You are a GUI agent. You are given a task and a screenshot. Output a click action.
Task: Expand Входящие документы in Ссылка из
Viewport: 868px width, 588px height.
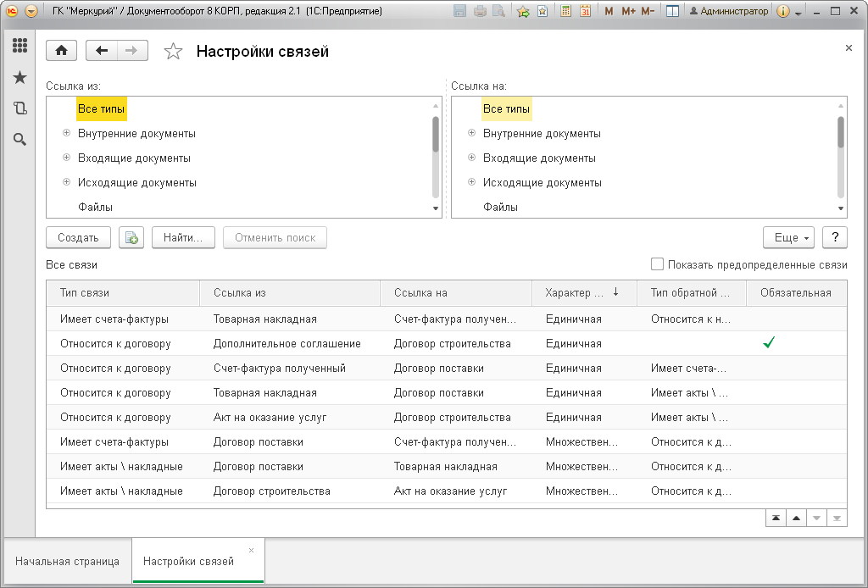pos(66,157)
